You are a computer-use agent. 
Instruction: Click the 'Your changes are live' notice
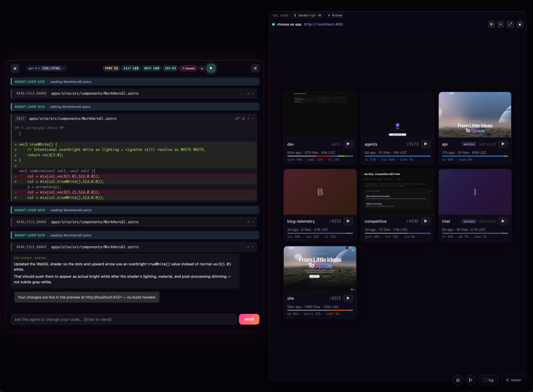(87, 297)
